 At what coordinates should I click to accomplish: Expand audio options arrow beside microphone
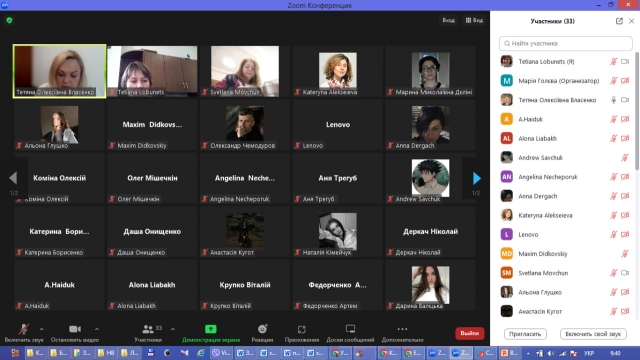click(42, 329)
